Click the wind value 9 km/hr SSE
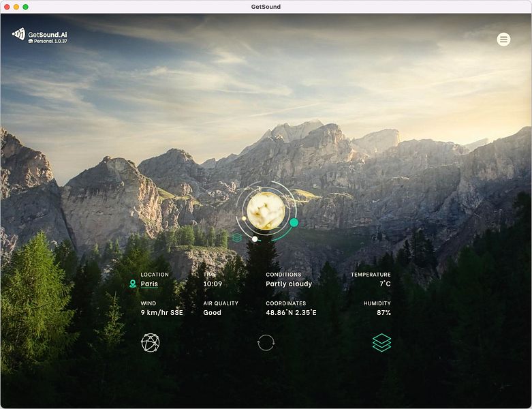532x409 pixels. [x=162, y=313]
